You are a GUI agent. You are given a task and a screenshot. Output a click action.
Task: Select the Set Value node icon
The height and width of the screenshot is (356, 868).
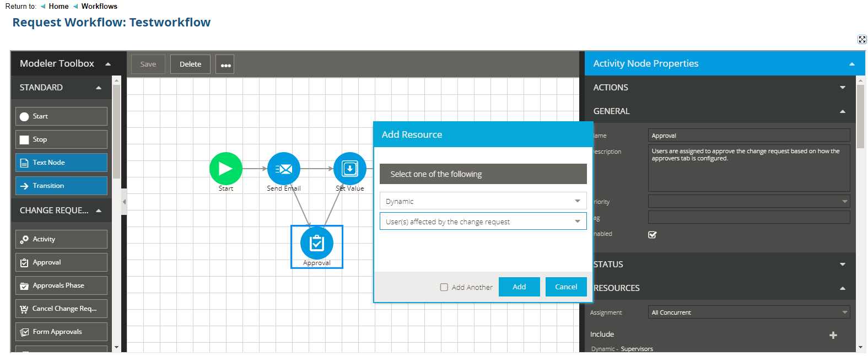point(349,169)
